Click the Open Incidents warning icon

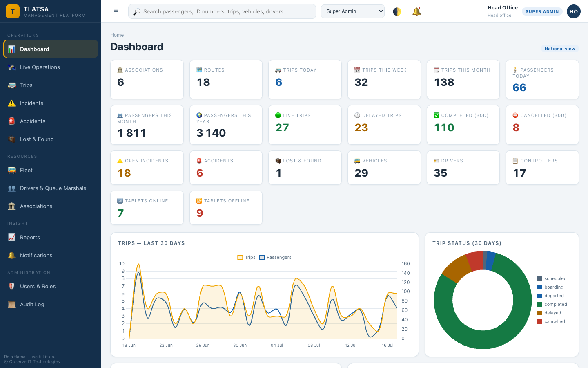point(120,161)
